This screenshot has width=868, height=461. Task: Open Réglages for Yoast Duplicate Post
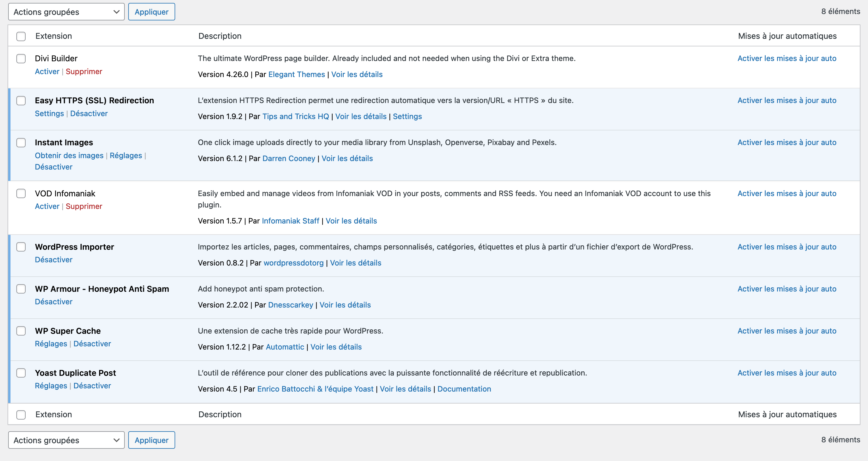coord(51,386)
